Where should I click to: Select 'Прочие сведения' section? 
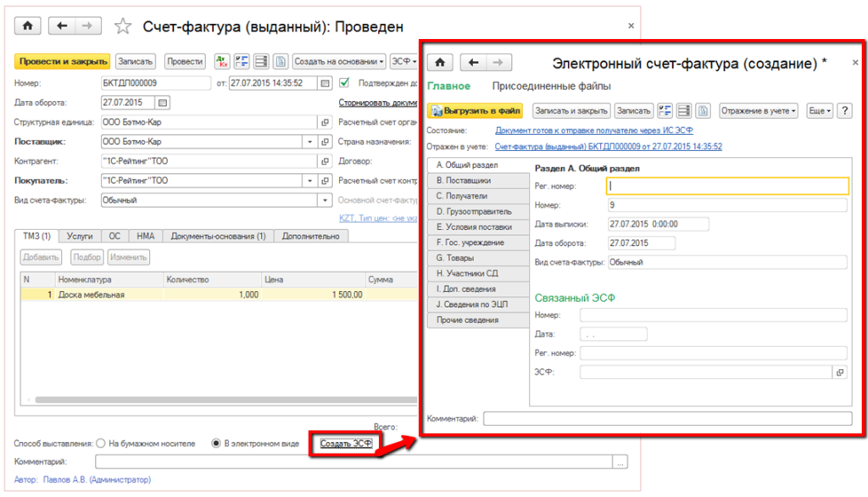(478, 321)
